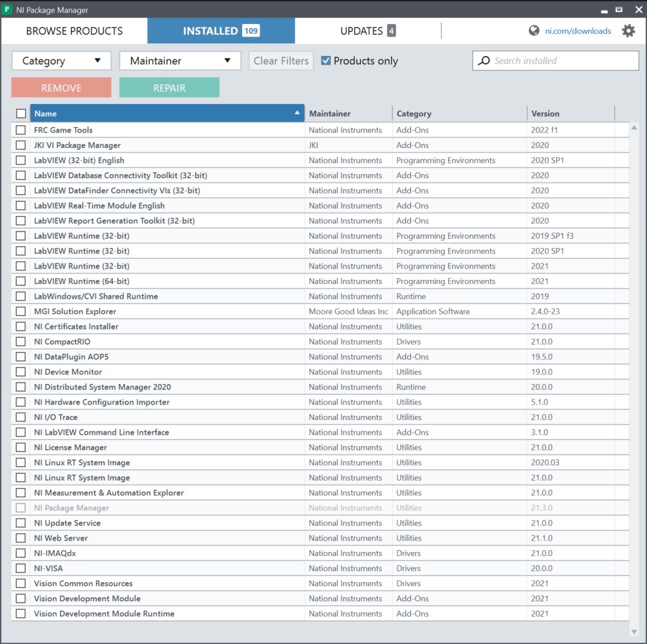This screenshot has height=644, width=647.
Task: Check the FRC Game Tools row checkbox
Action: 21,130
